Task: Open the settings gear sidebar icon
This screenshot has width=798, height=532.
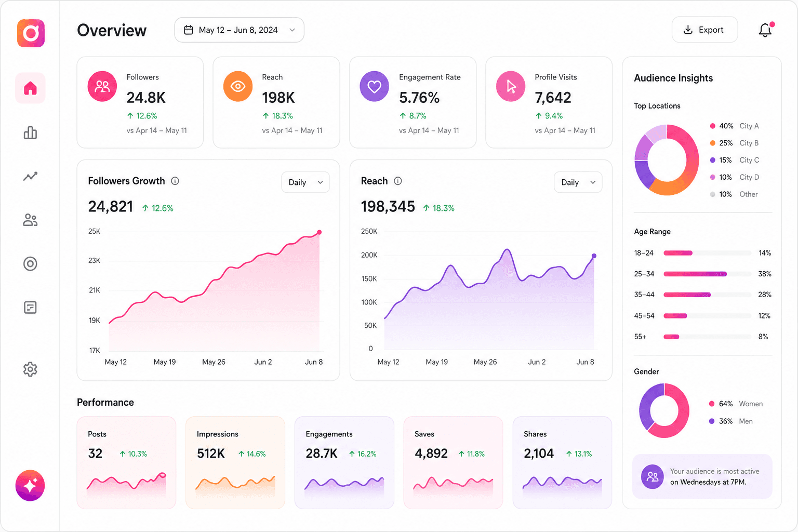Action: (x=30, y=369)
